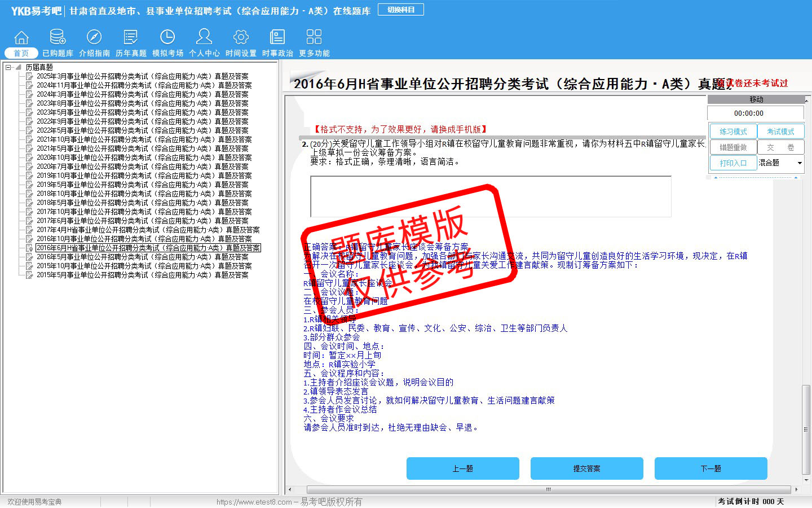Click the 切换科目 switch subject button
The height and width of the screenshot is (508, 812).
[x=401, y=10]
